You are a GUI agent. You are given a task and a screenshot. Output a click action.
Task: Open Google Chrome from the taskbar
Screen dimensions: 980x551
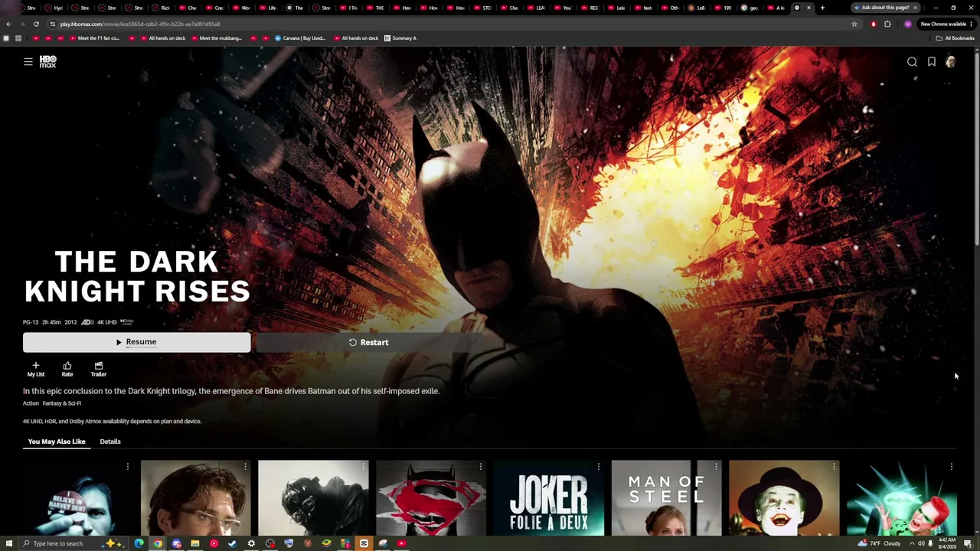coord(158,543)
